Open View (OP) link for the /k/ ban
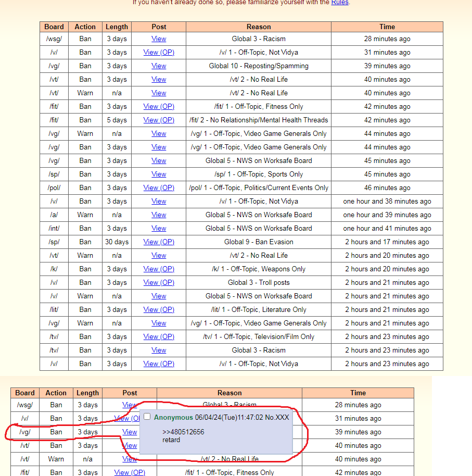 [x=159, y=269]
